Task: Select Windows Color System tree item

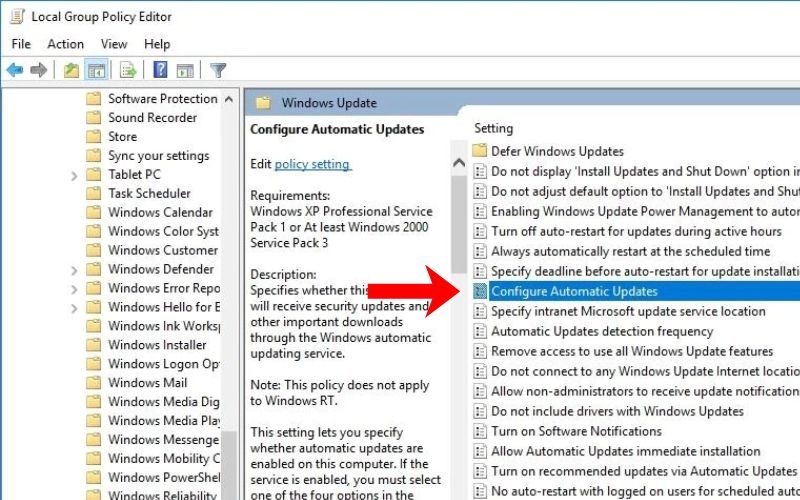Action: point(163,231)
